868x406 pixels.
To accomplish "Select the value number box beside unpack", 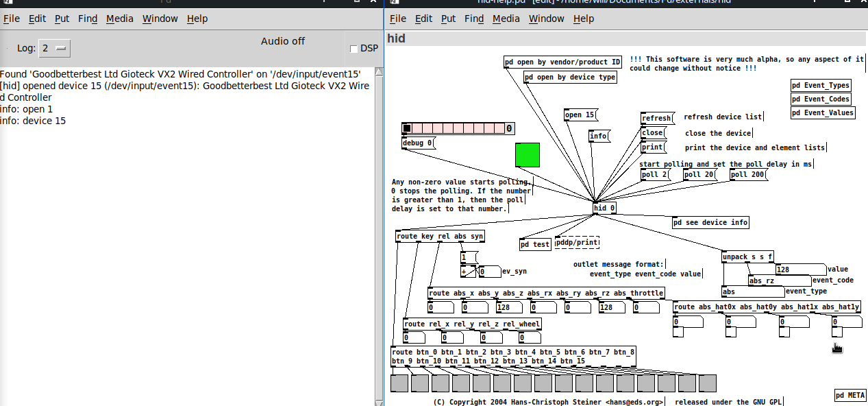I will [x=799, y=270].
